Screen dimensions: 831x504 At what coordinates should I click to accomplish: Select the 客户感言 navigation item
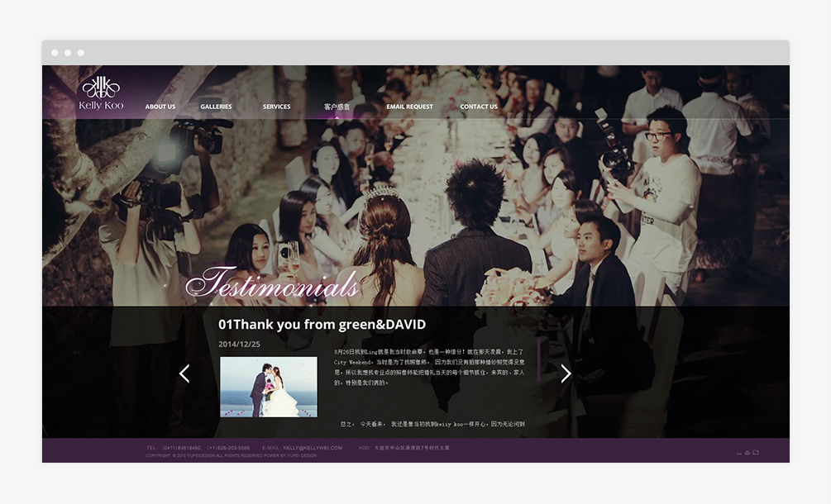click(x=337, y=107)
